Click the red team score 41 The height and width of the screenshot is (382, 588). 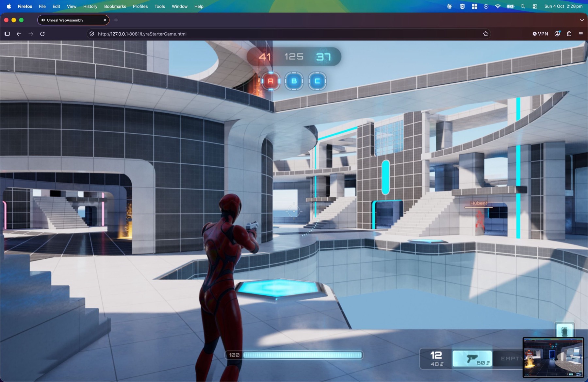click(x=265, y=57)
